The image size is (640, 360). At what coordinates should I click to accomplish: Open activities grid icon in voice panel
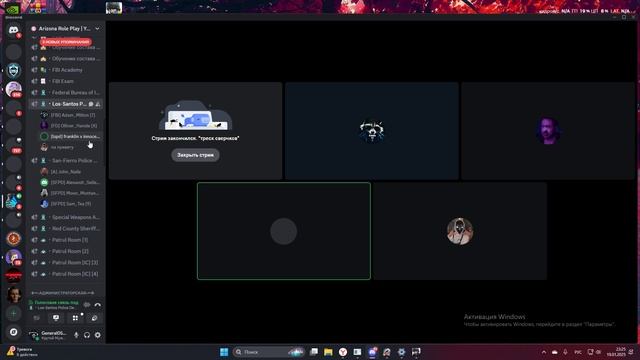[x=75, y=318]
